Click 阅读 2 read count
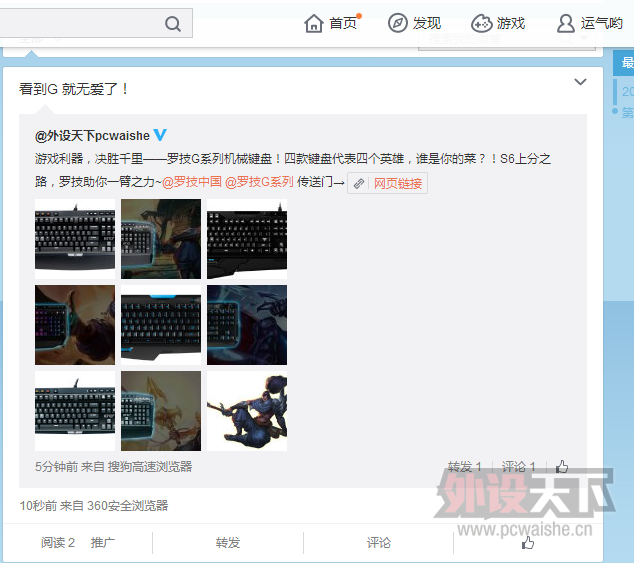Viewport: 634px width, 563px height. (x=58, y=542)
